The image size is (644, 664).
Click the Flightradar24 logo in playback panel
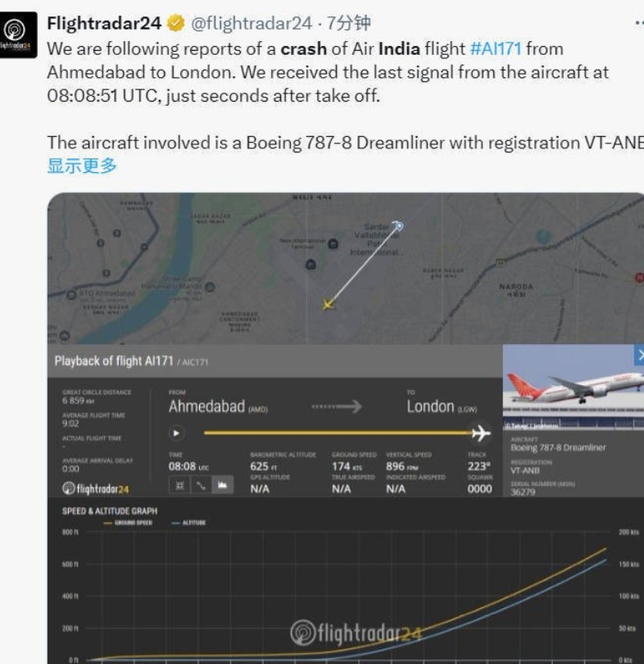tap(96, 489)
